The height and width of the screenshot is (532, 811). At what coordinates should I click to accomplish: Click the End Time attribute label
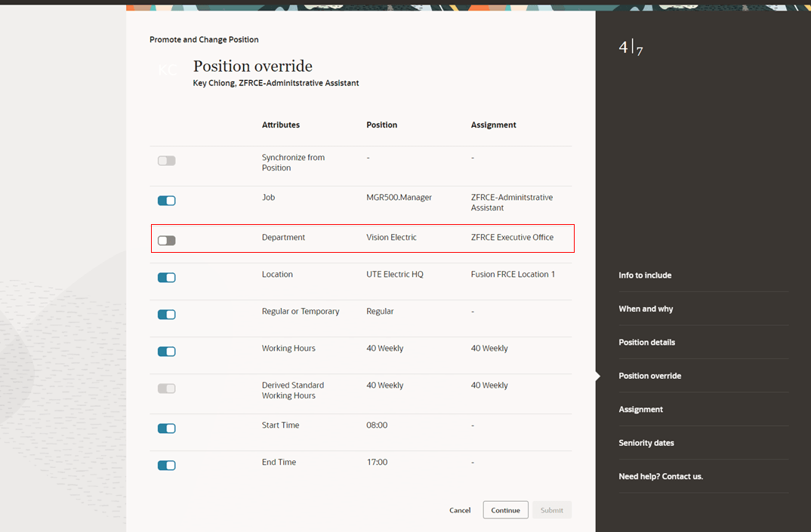coord(279,463)
